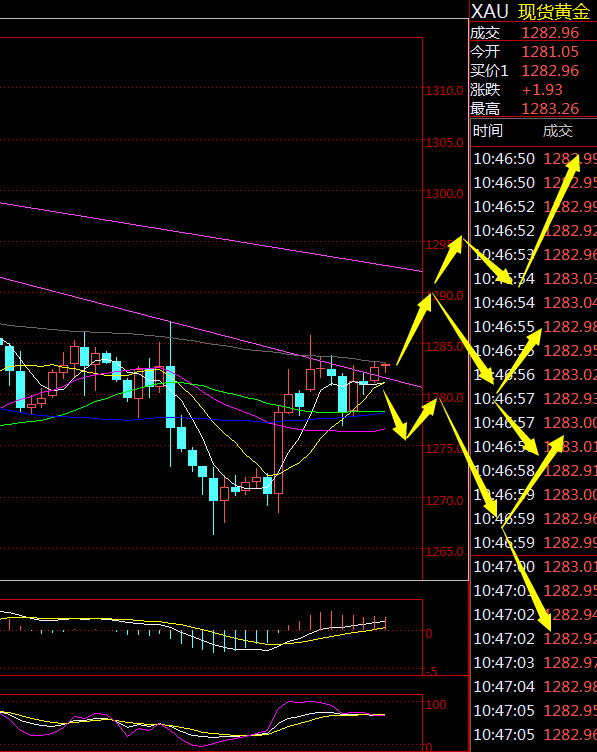Screen dimensions: 597x752
Task: Click the 1300.0 price axis label
Action: (x=444, y=194)
